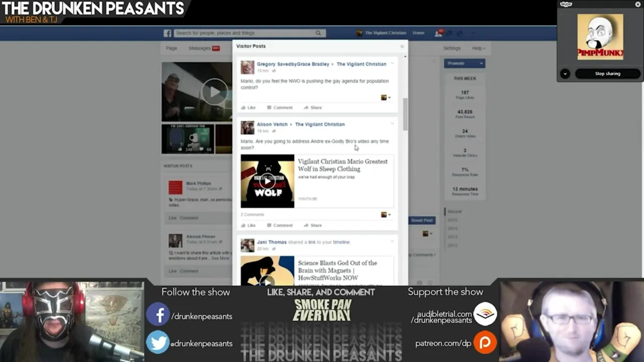Open the friend requests notification icon
The width and height of the screenshot is (644, 362).
tap(438, 33)
